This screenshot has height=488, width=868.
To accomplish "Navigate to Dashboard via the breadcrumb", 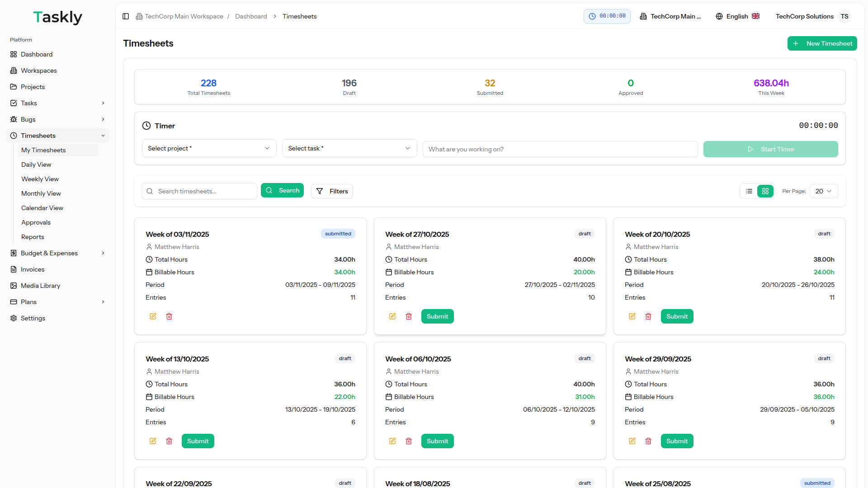I will click(251, 16).
